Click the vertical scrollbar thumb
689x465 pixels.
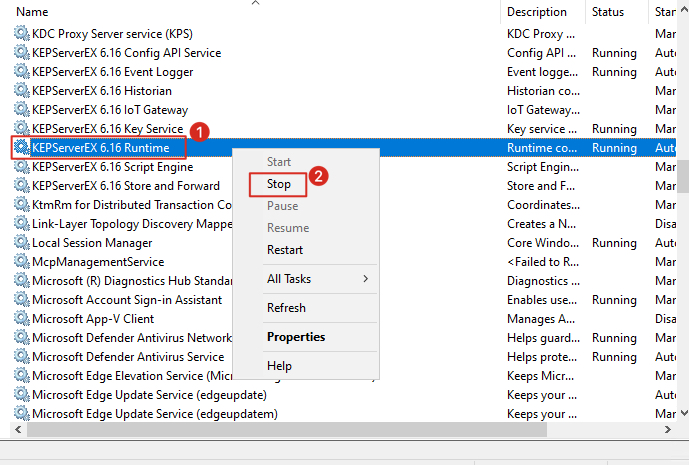pyautogui.click(x=683, y=176)
